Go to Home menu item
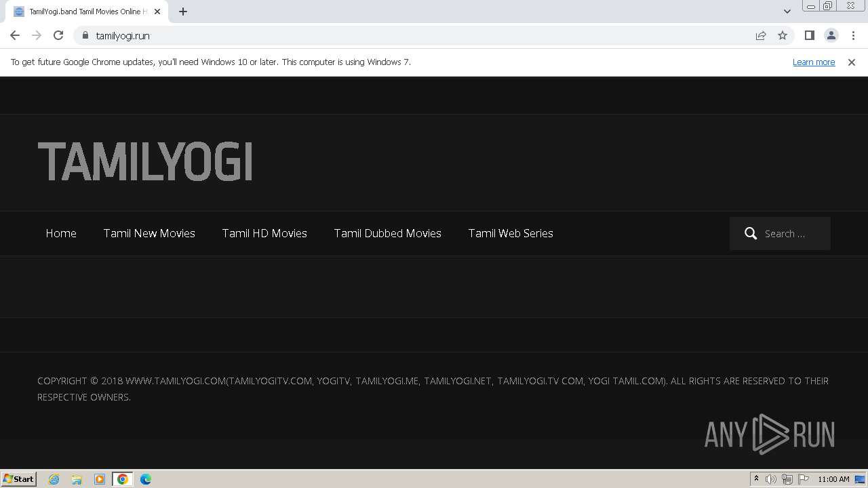The height and width of the screenshot is (488, 868). click(x=61, y=233)
